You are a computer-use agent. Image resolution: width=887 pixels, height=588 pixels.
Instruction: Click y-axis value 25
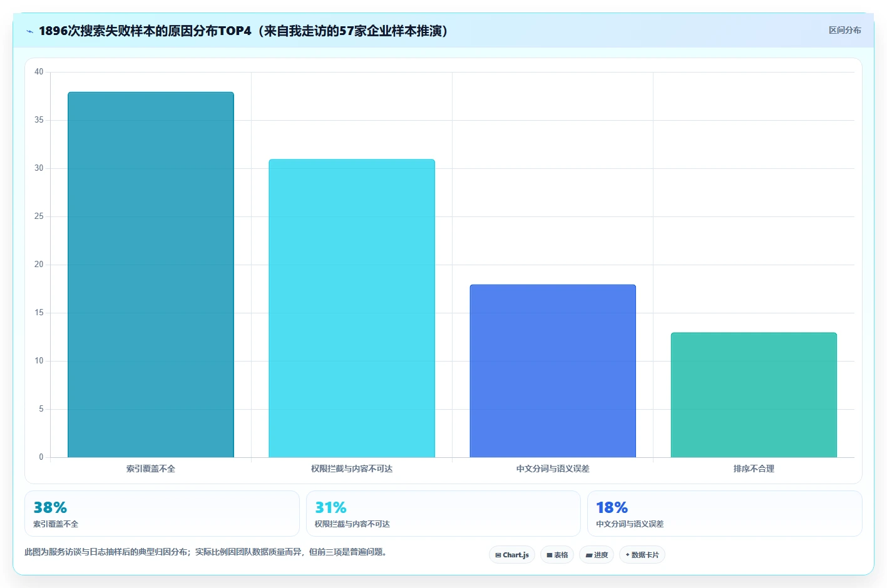point(39,216)
